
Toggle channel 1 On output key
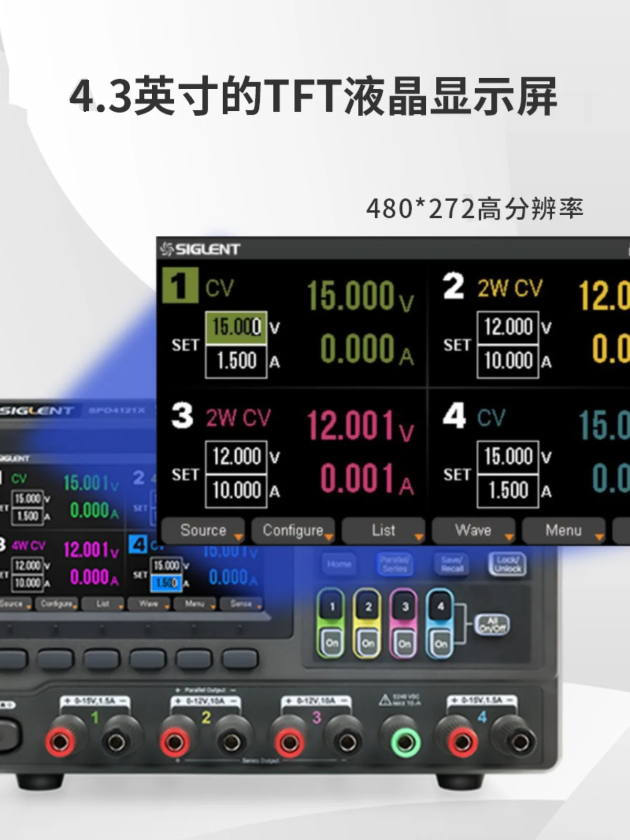coord(332,643)
